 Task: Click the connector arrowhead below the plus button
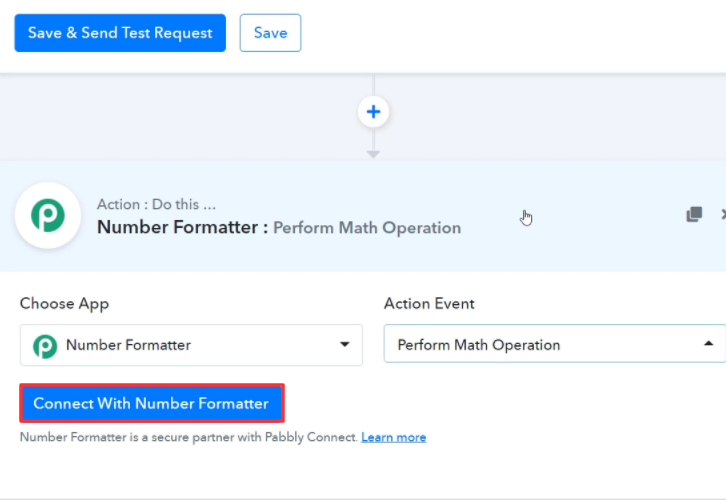click(x=373, y=154)
